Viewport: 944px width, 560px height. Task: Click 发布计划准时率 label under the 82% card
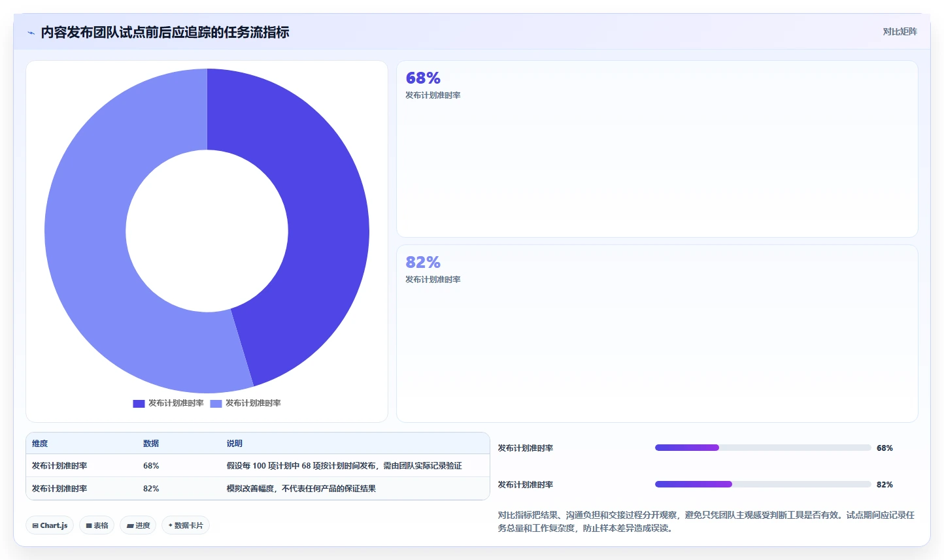(433, 280)
